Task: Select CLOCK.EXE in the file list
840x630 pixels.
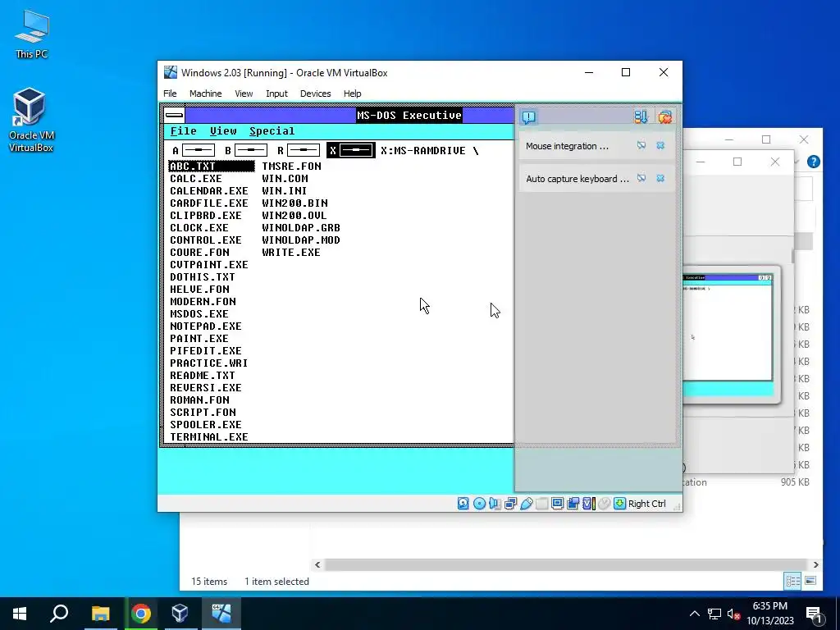Action: coord(199,228)
